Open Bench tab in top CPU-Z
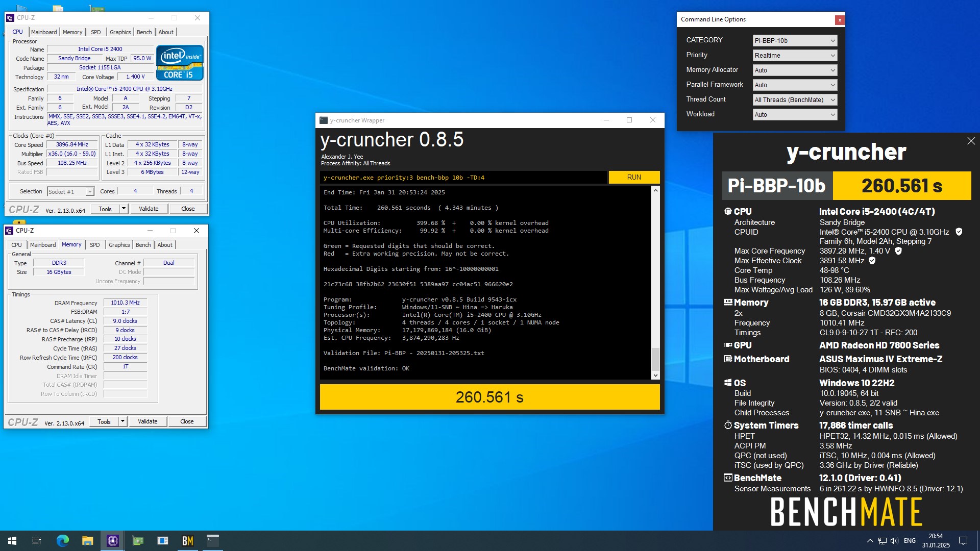The height and width of the screenshot is (551, 980). pyautogui.click(x=144, y=32)
